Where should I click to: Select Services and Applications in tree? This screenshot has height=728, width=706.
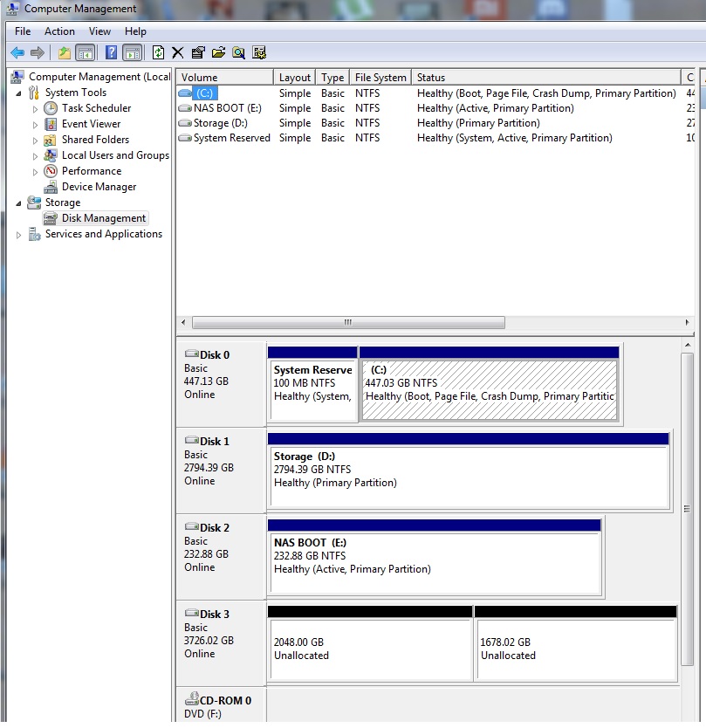104,234
